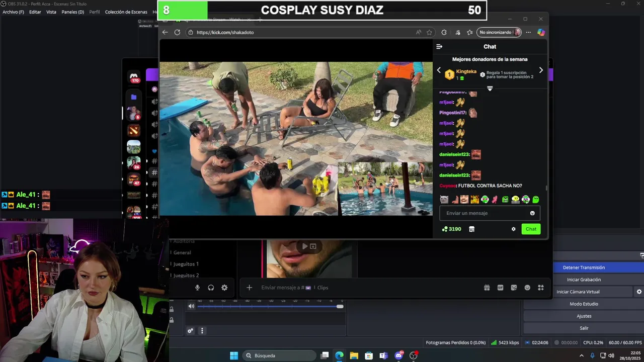
Task: Show hidden system tray icons chevron
Action: 582,355
